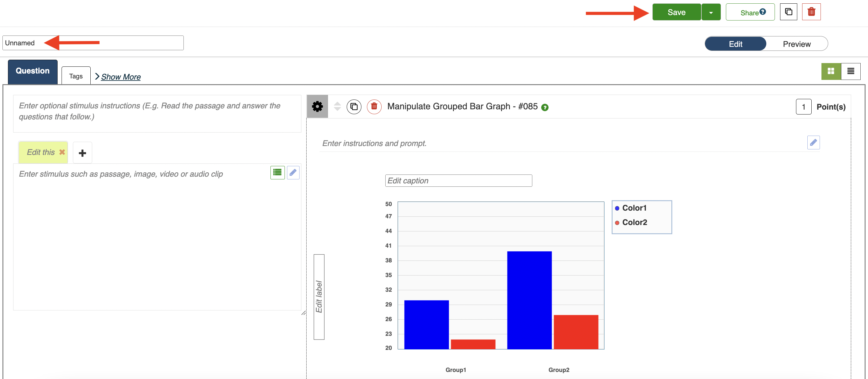Copy the item with the top duplicate icon
The image size is (868, 379).
pos(788,12)
